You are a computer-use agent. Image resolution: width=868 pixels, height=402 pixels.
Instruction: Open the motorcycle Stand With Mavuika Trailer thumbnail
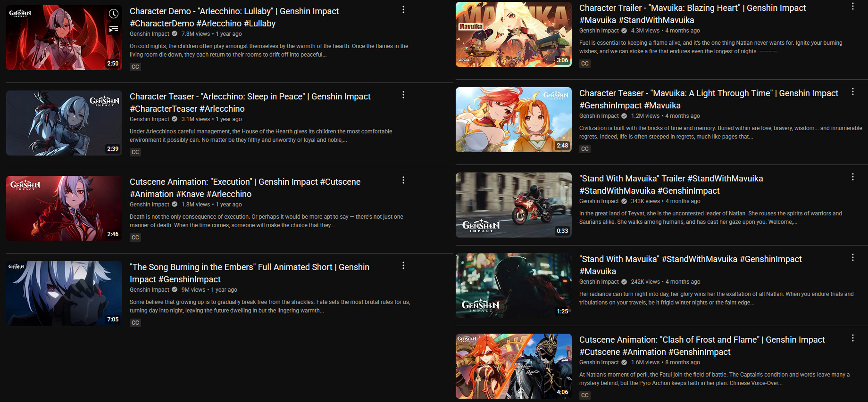(514, 205)
